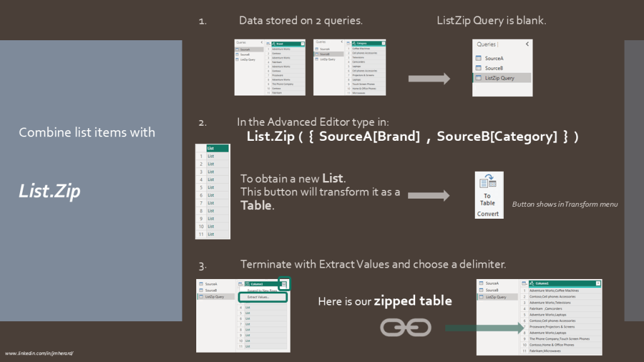The image size is (644, 362).
Task: Click the chain link icon
Action: pos(406,327)
